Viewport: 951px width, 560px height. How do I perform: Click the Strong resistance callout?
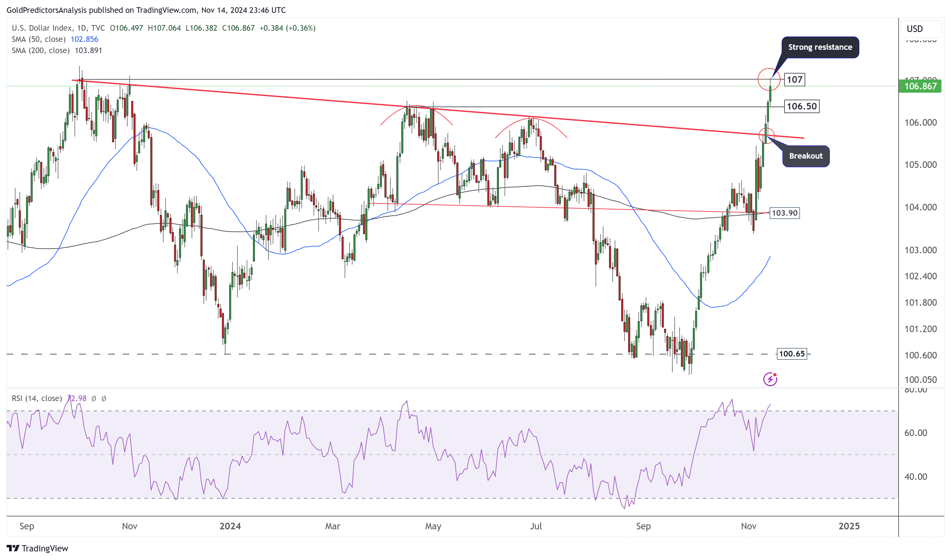[x=820, y=47]
